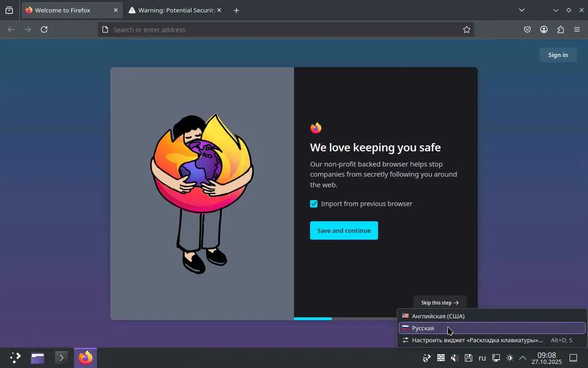Screen dimensions: 588x368
Task: Close the Warning: Potential Security tab
Action: [x=219, y=10]
